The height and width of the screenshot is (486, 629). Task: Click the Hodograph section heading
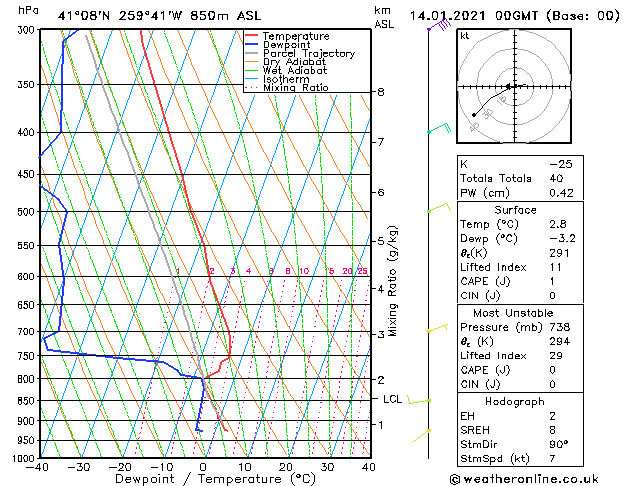[x=515, y=401]
